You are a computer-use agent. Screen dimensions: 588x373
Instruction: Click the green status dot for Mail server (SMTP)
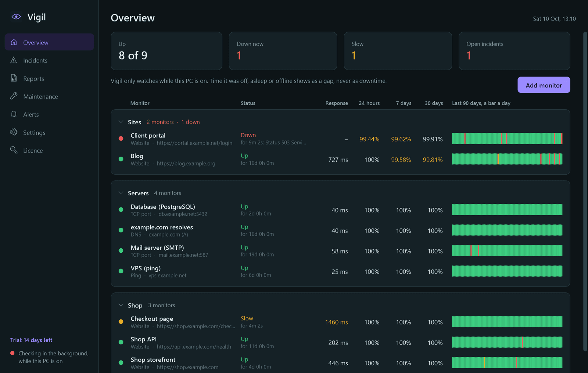(121, 251)
